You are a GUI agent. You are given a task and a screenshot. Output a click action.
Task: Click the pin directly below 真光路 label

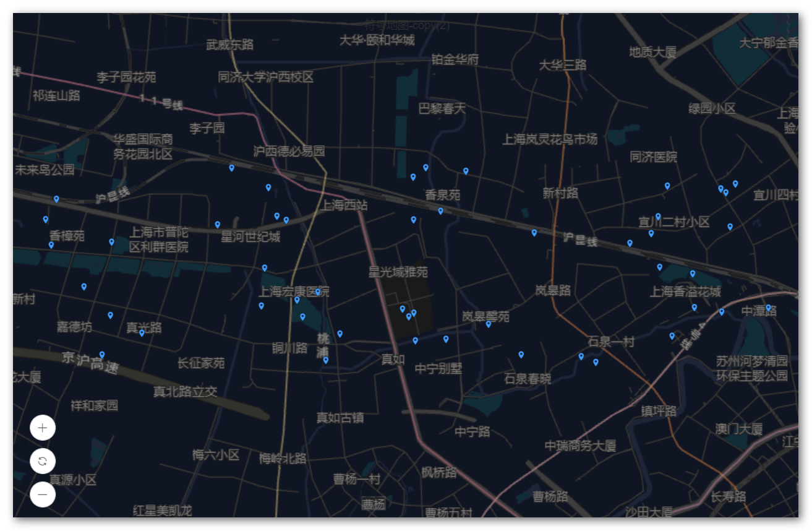pos(142,333)
